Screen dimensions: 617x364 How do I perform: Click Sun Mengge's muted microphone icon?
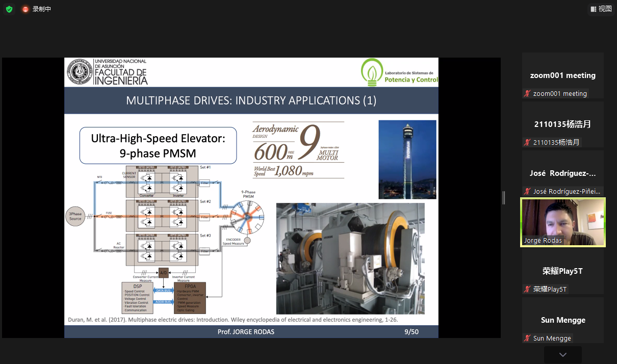coord(528,338)
